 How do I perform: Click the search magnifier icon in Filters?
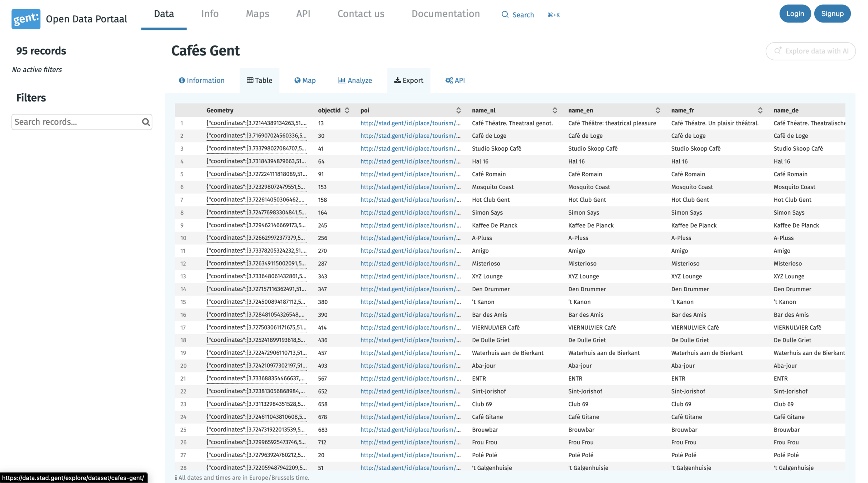click(x=146, y=122)
